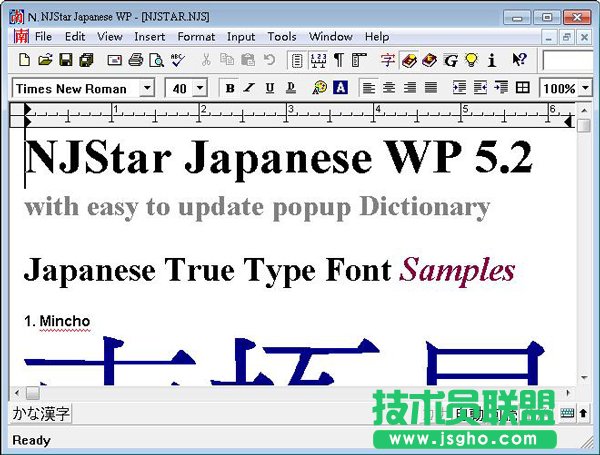Screen dimensions: 600x455
Task: Toggle Underline formatting
Action: [270, 88]
